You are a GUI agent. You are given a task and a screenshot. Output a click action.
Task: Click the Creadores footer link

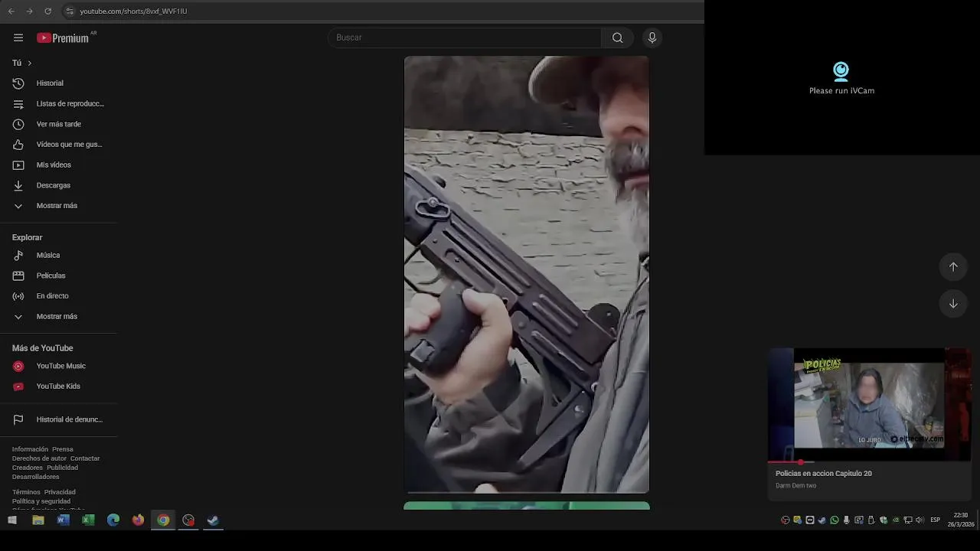(28, 468)
